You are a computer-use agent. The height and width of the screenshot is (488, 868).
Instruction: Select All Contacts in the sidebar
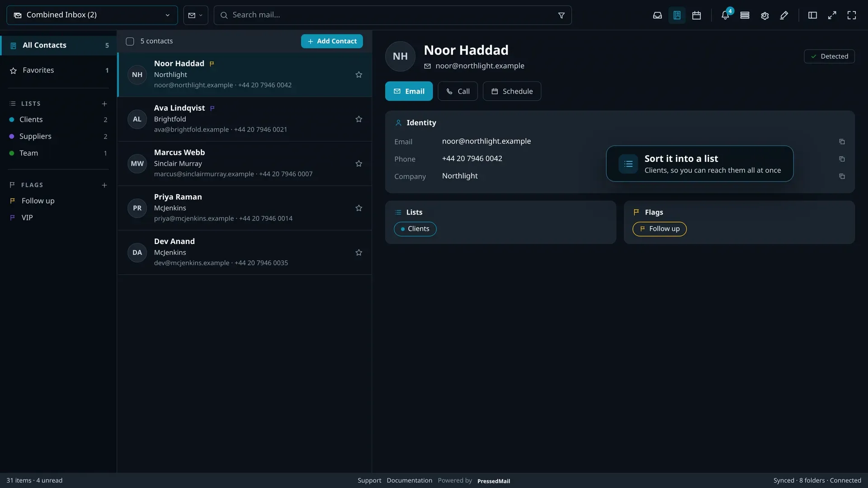point(58,45)
